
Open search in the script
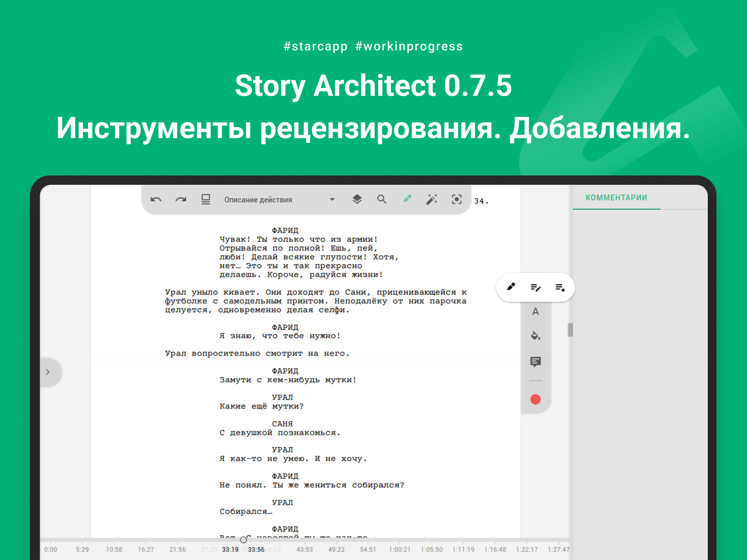(x=382, y=199)
